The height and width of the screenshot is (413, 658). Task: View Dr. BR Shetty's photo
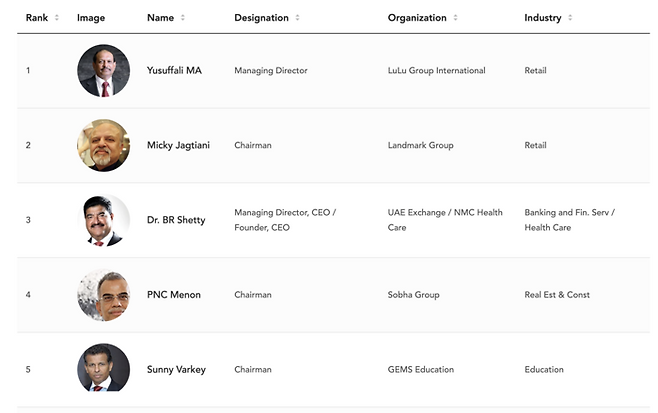pos(103,220)
